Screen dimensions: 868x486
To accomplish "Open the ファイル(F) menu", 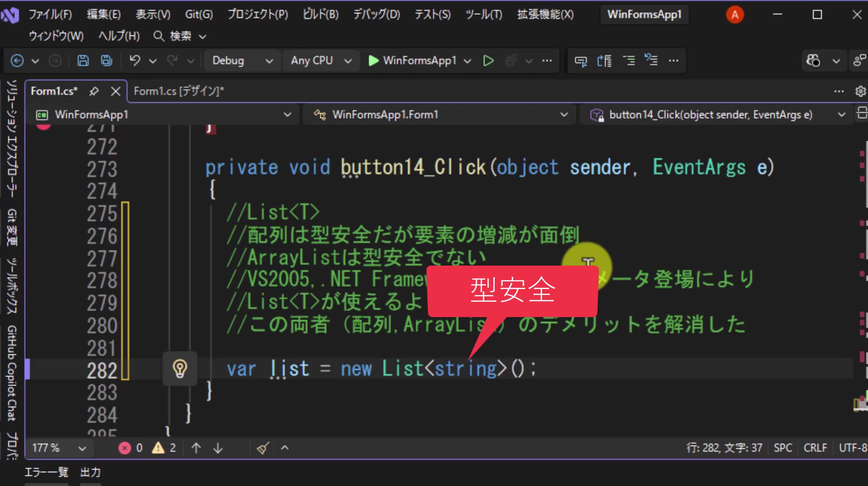I will click(50, 14).
